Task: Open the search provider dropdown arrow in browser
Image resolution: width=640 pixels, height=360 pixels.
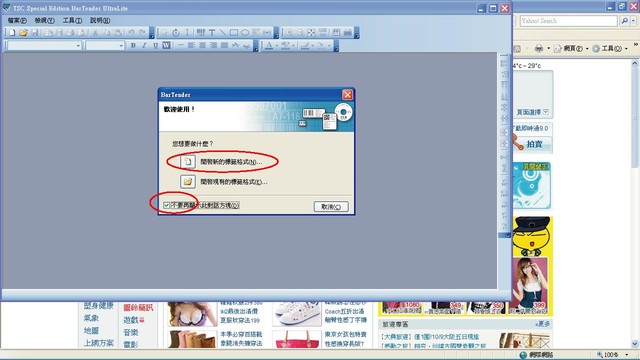Action: point(633,21)
